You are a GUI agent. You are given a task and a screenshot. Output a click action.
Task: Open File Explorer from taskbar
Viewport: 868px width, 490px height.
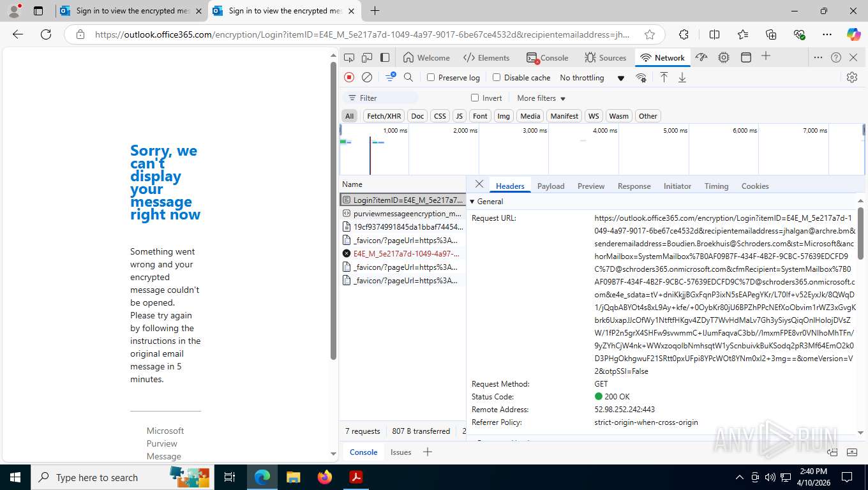click(293, 477)
